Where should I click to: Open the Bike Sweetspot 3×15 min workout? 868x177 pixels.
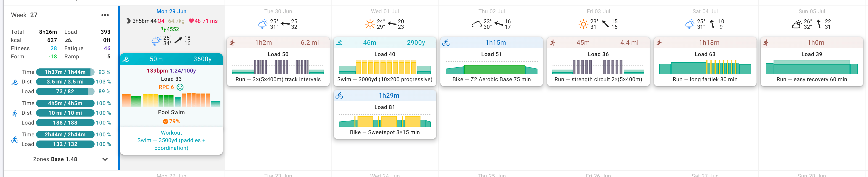pyautogui.click(x=385, y=115)
